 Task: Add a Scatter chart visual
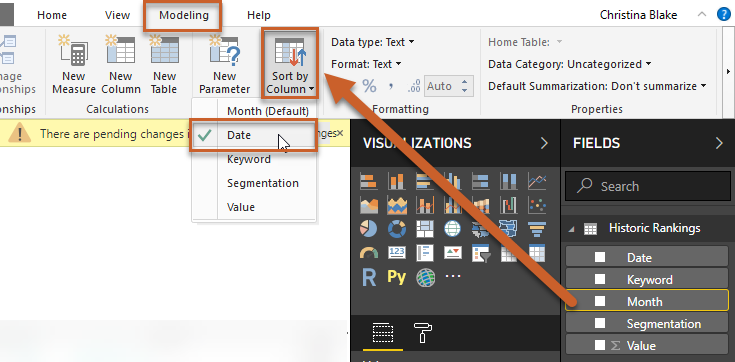[x=537, y=205]
